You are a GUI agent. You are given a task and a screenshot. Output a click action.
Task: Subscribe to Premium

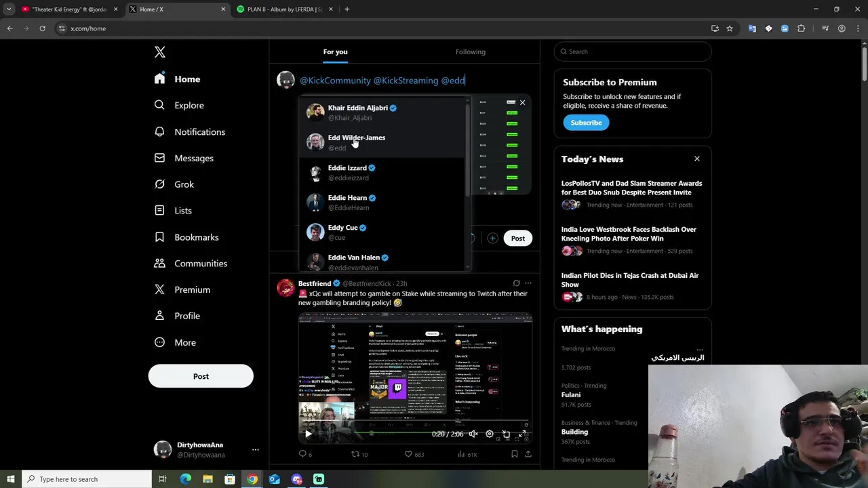586,123
